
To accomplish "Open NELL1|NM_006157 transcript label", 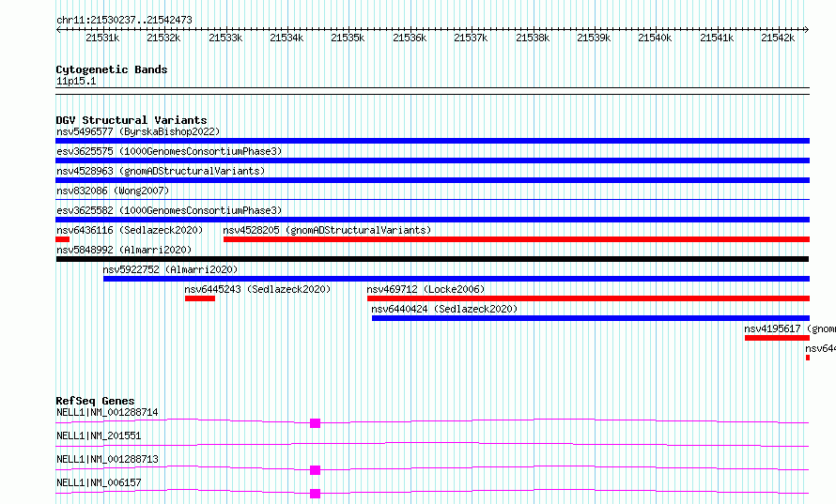I will [x=99, y=482].
